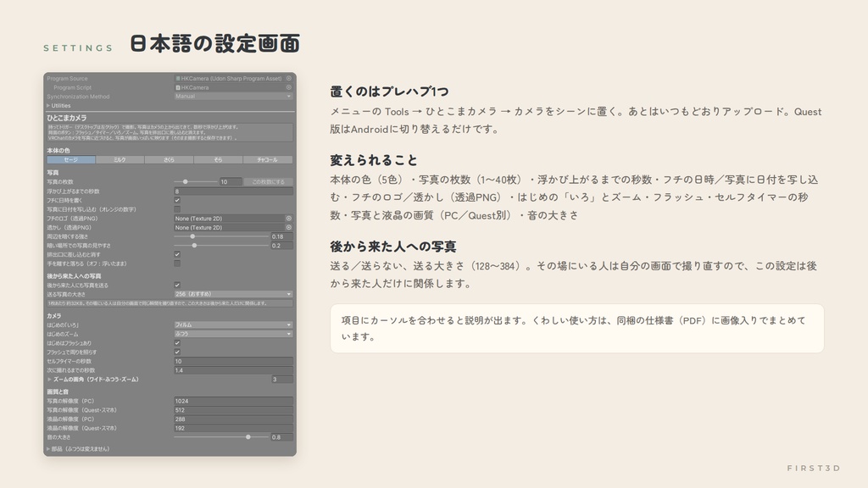Open object picker for Program Script field

pos(288,87)
